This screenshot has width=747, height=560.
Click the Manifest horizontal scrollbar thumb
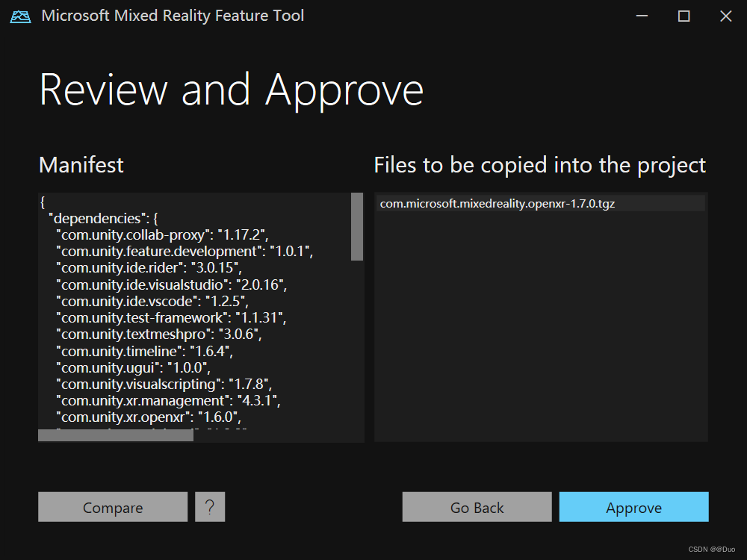[116, 435]
